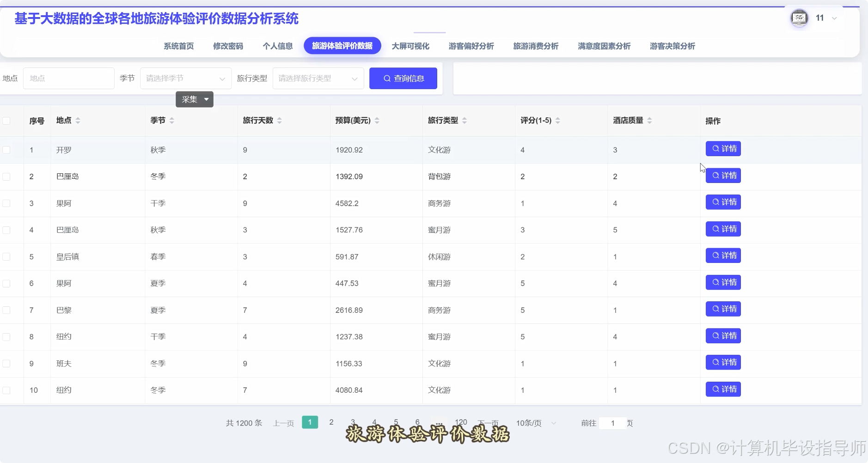The width and height of the screenshot is (868, 463).
Task: Check row 4 巴厘岛 秋季
Action: pos(6,230)
